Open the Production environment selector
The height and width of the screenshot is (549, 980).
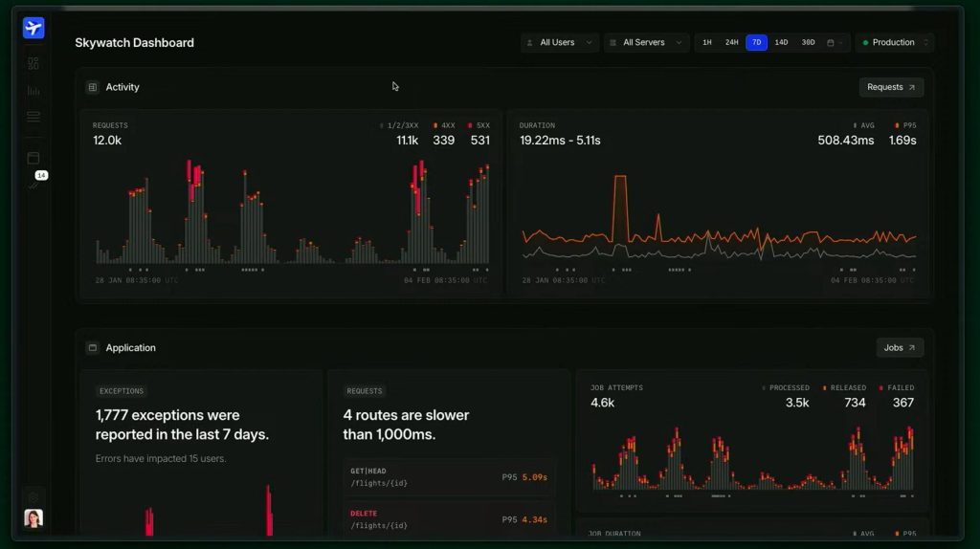894,43
